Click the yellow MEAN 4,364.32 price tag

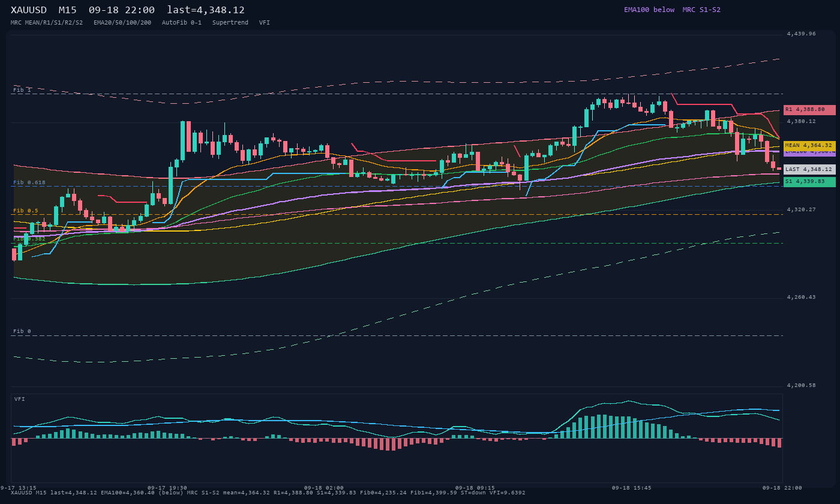[x=809, y=145]
